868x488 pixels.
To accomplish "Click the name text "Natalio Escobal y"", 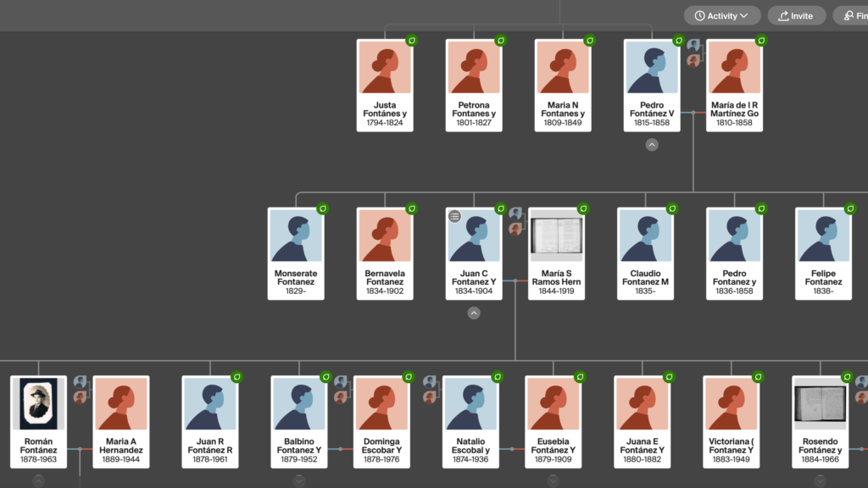I will 470,446.
